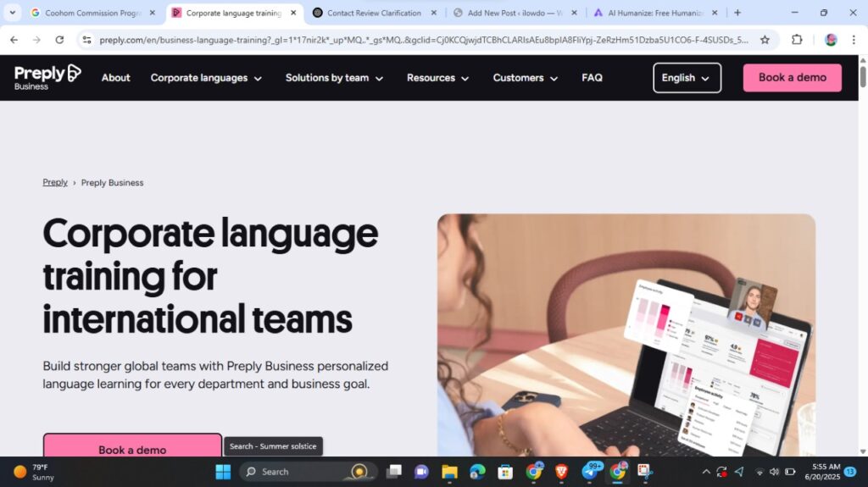
Task: Close the Contact Review Clarification tab
Action: pyautogui.click(x=433, y=13)
